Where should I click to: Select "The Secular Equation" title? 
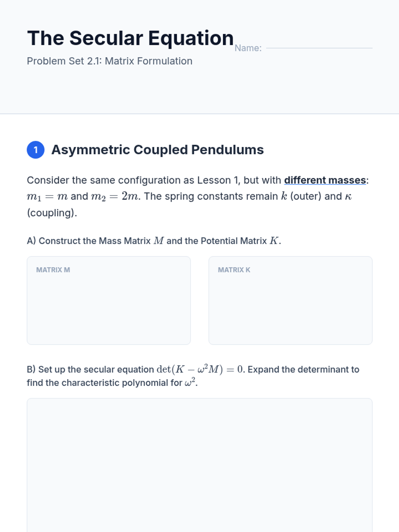(x=130, y=38)
